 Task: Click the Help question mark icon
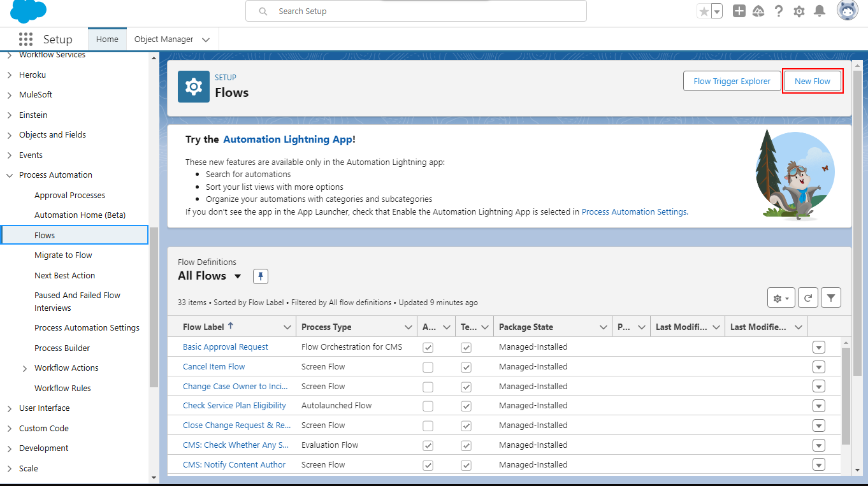[779, 11]
